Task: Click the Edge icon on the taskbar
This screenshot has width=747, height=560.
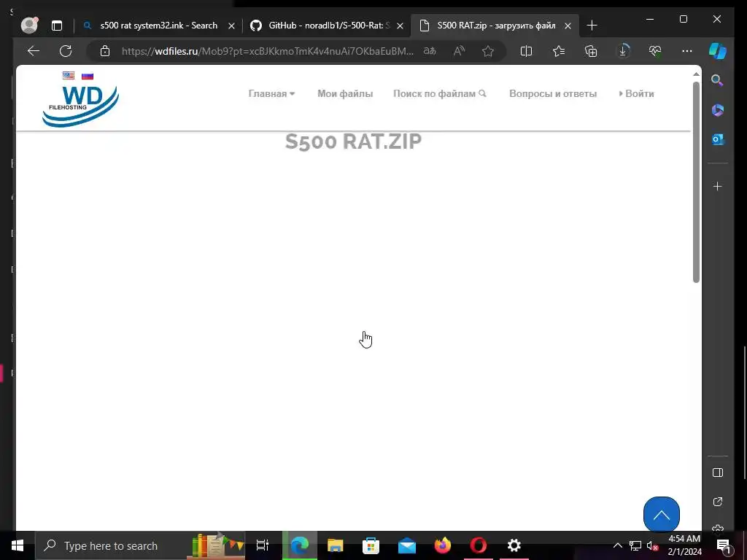Action: tap(300, 545)
